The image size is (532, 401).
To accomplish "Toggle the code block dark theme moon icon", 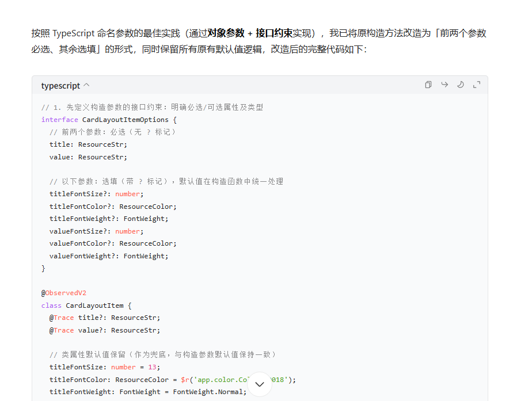I will pyautogui.click(x=461, y=85).
